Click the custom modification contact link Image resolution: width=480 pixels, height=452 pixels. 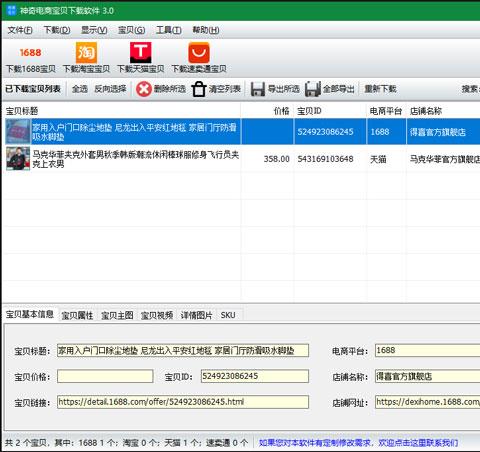tap(359, 443)
